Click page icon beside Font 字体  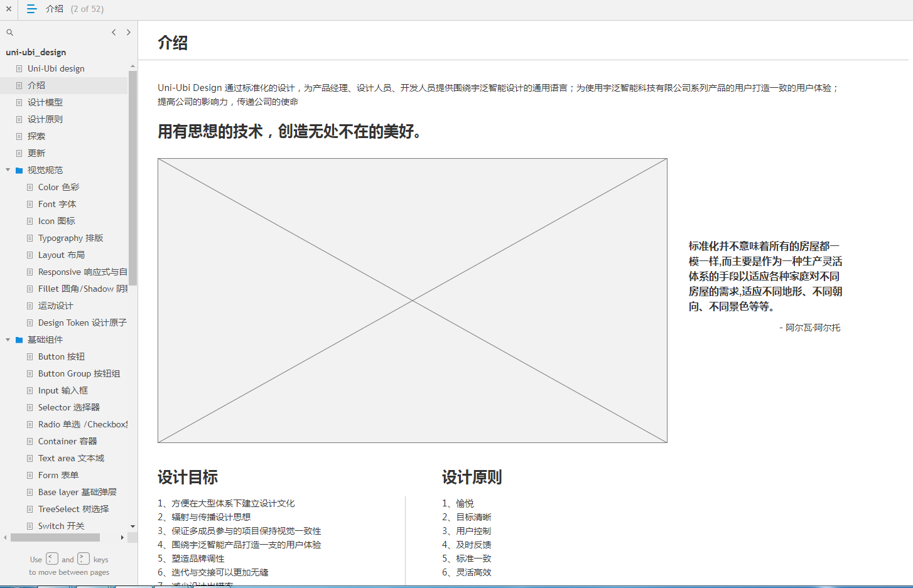click(30, 204)
